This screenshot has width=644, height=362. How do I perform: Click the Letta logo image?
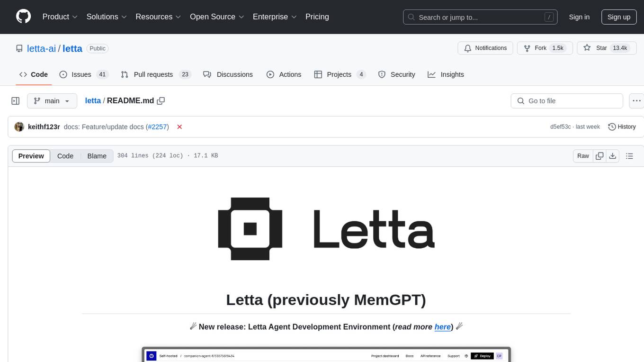click(x=326, y=229)
